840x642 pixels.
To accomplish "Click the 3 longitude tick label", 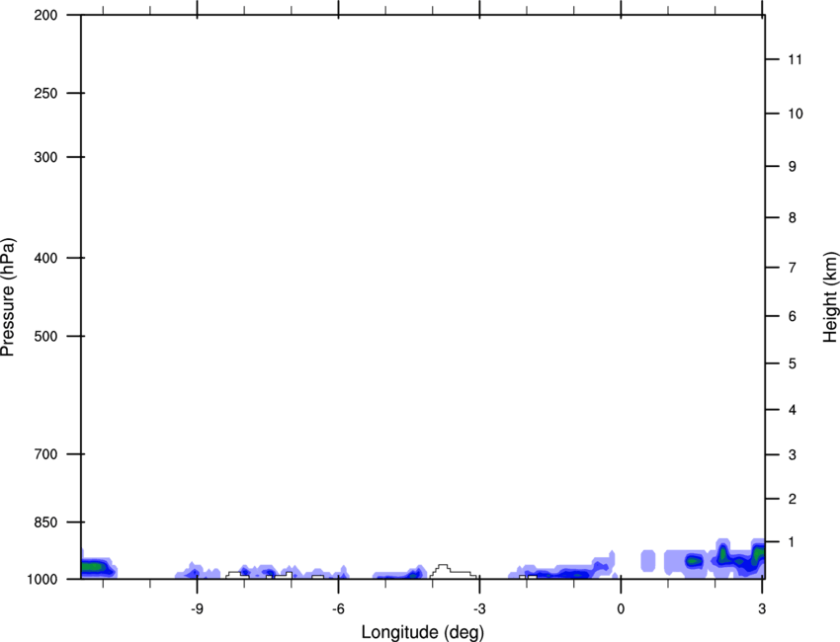I will click(x=762, y=609).
